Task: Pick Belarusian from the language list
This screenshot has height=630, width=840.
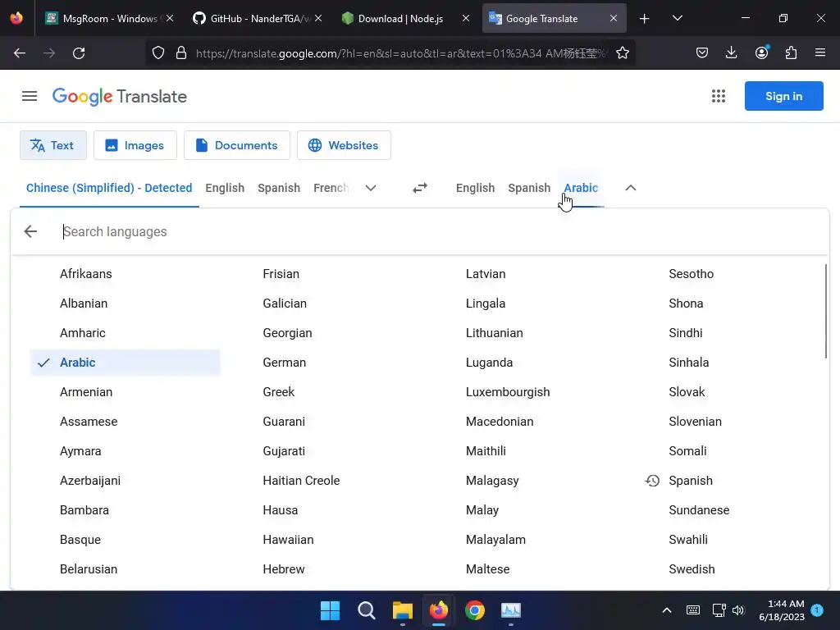Action: click(89, 569)
